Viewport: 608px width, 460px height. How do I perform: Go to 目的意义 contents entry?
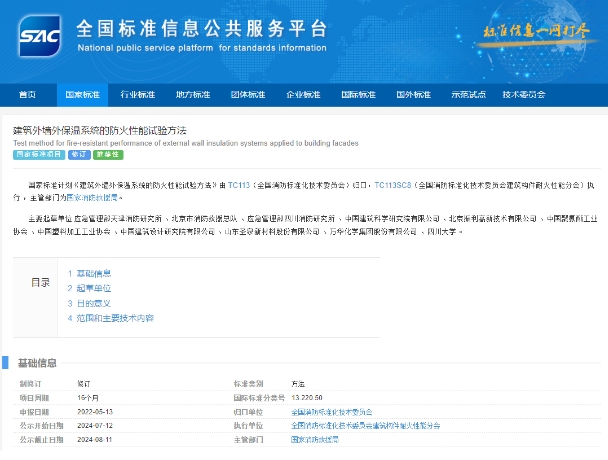[93, 303]
